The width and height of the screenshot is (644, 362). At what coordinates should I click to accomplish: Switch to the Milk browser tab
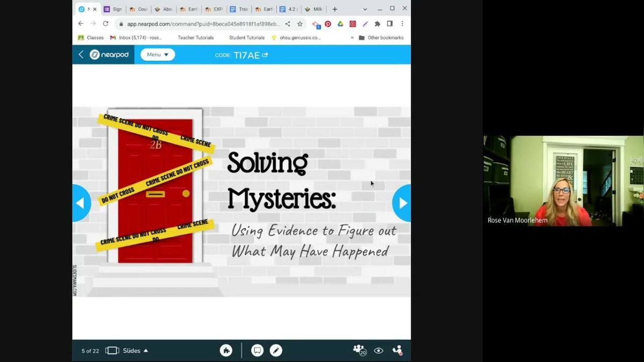point(313,9)
